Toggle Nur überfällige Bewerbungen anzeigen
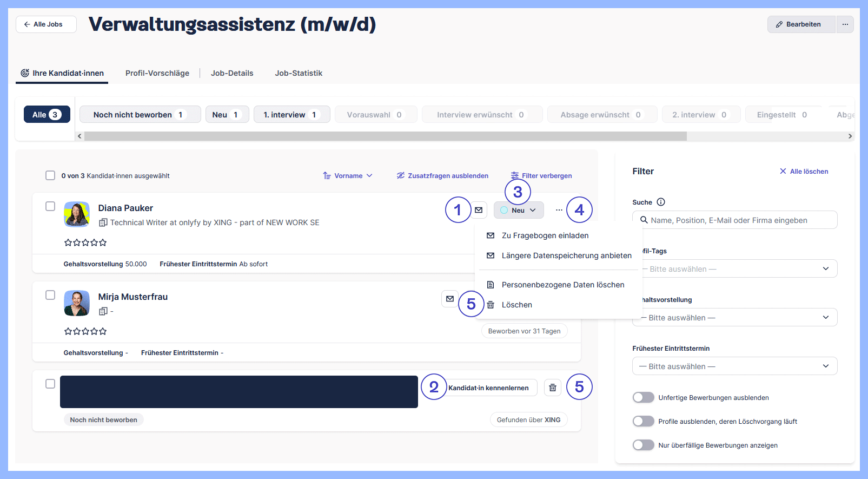 644,445
